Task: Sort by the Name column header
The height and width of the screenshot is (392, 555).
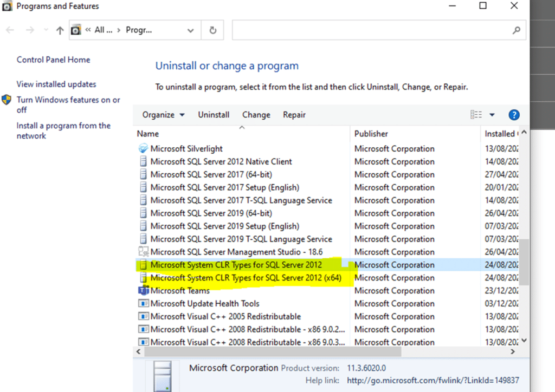Action: click(x=148, y=134)
